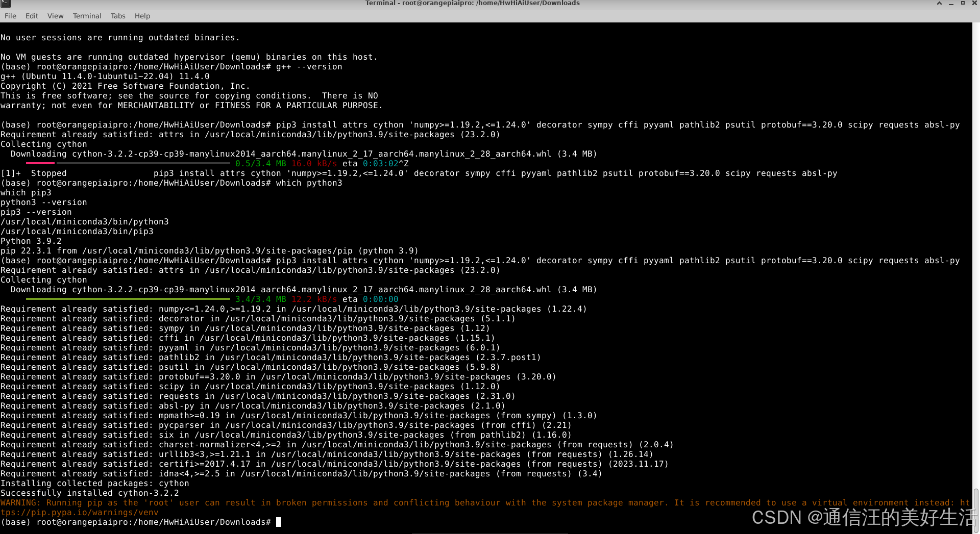Click the 'g++ --version' command text

tap(309, 67)
